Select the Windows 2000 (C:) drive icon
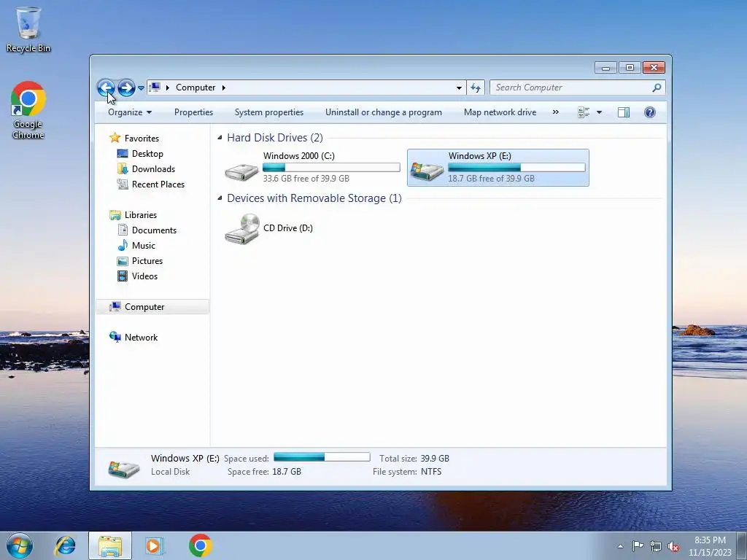The height and width of the screenshot is (560, 747). pos(242,171)
